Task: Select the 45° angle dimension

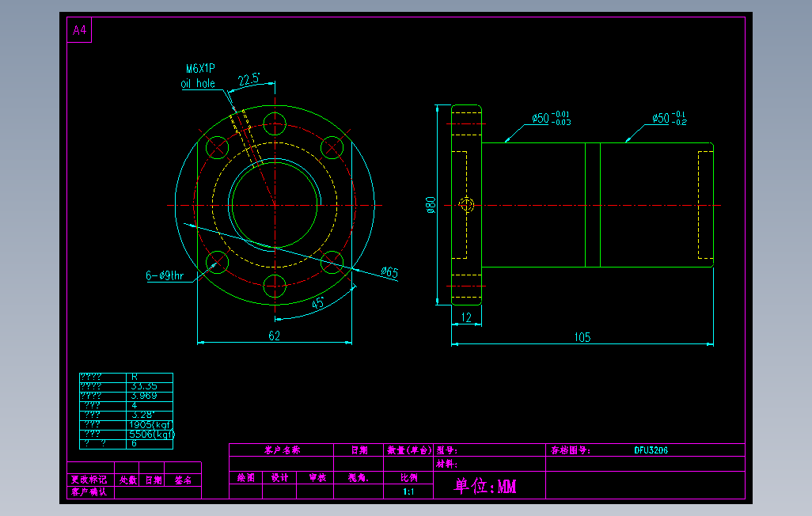Action: (317, 303)
